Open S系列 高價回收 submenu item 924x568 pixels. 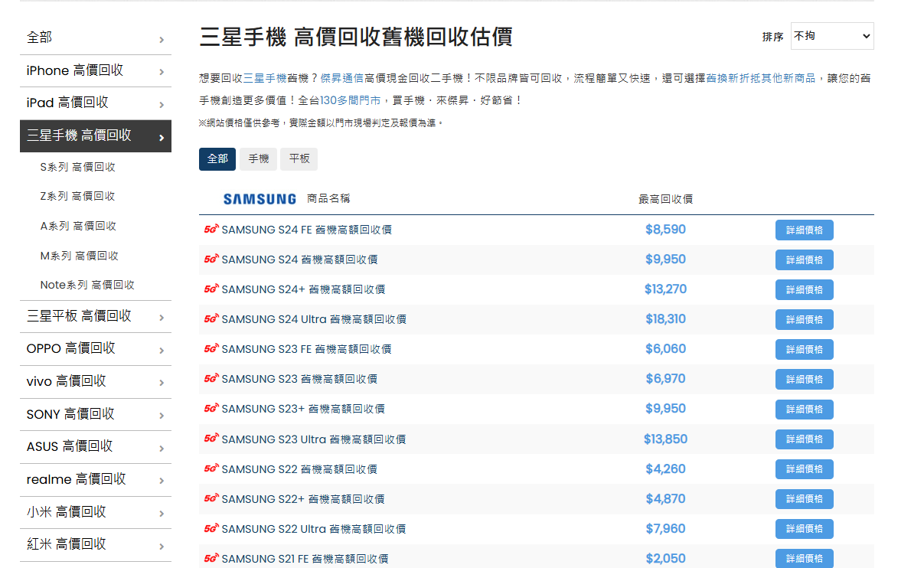pyautogui.click(x=77, y=167)
